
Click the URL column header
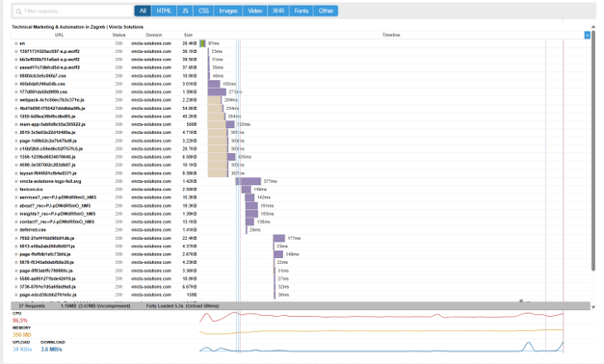pyautogui.click(x=59, y=35)
